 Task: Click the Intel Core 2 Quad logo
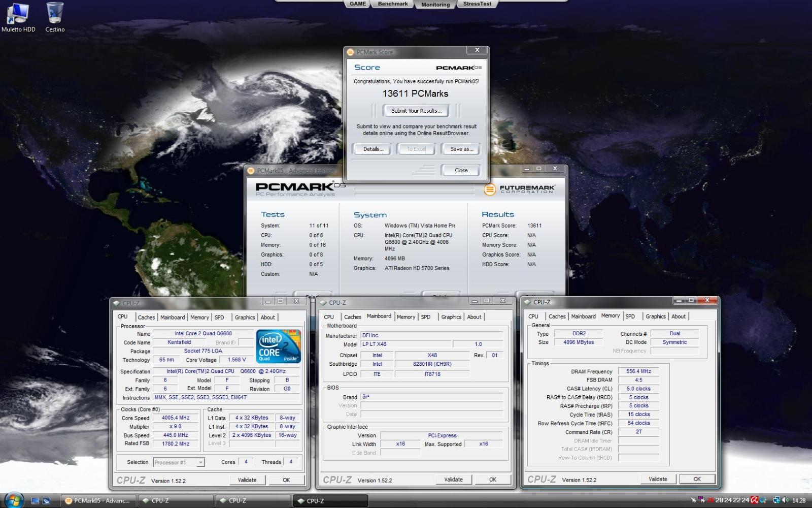(x=279, y=346)
